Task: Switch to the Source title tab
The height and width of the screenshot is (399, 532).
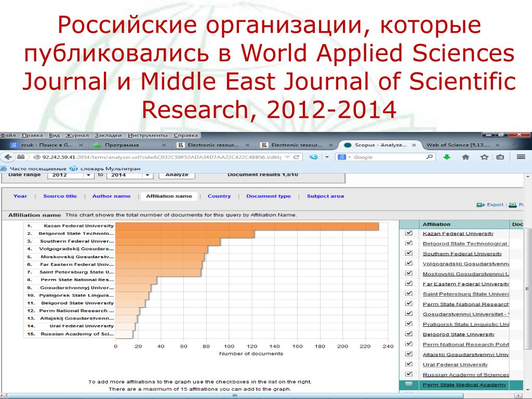Action: 60,196
